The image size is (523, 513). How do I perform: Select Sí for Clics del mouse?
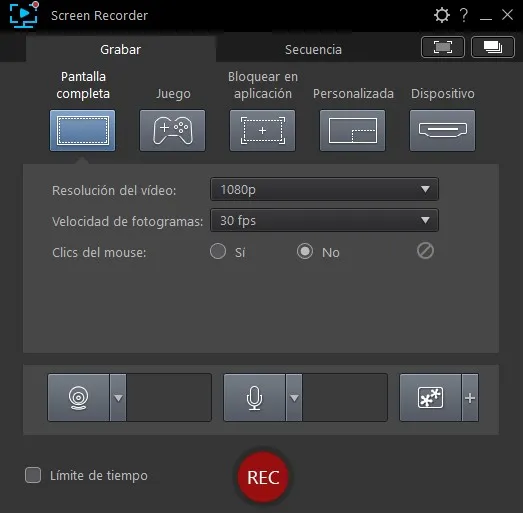(218, 251)
